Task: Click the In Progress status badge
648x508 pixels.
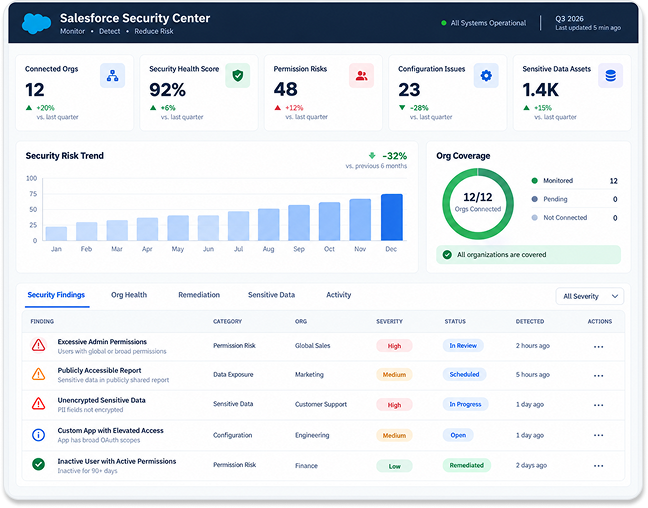Action: (465, 404)
